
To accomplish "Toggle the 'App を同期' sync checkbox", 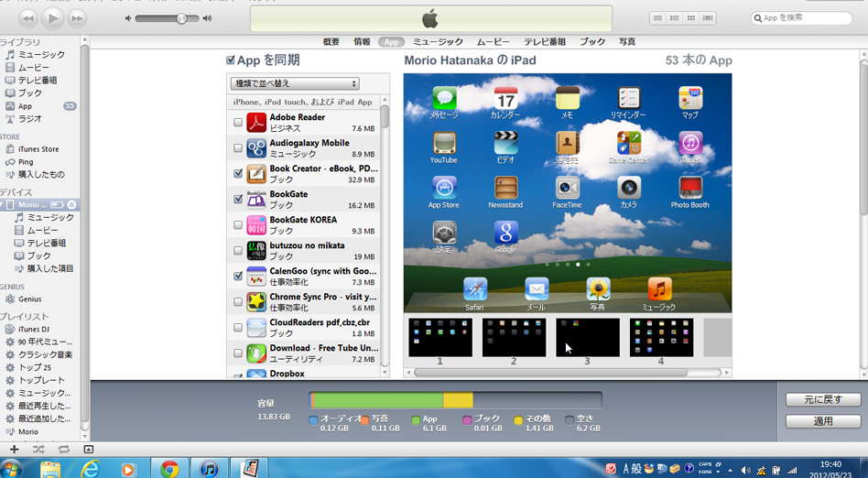I will click(x=231, y=60).
